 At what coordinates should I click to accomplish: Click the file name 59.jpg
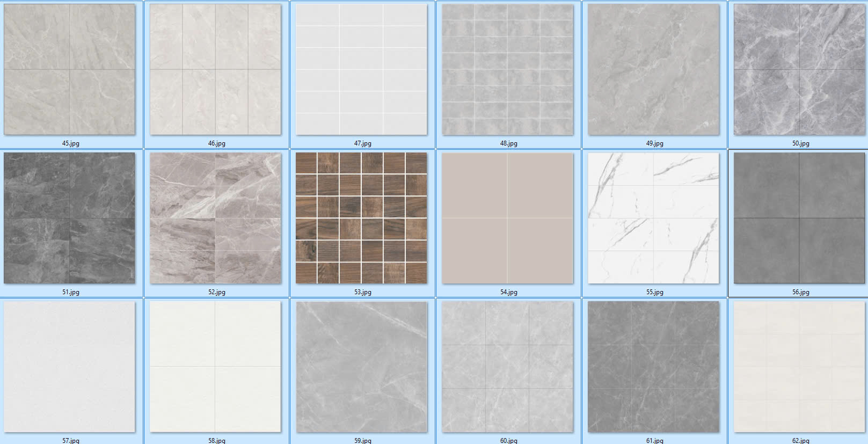coord(363,440)
